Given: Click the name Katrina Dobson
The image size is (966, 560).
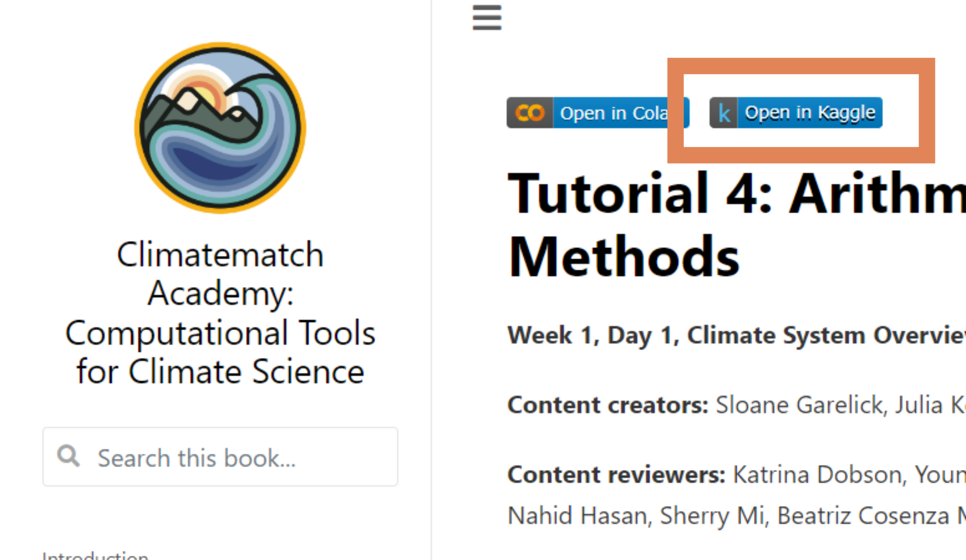Looking at the screenshot, I should tap(818, 475).
